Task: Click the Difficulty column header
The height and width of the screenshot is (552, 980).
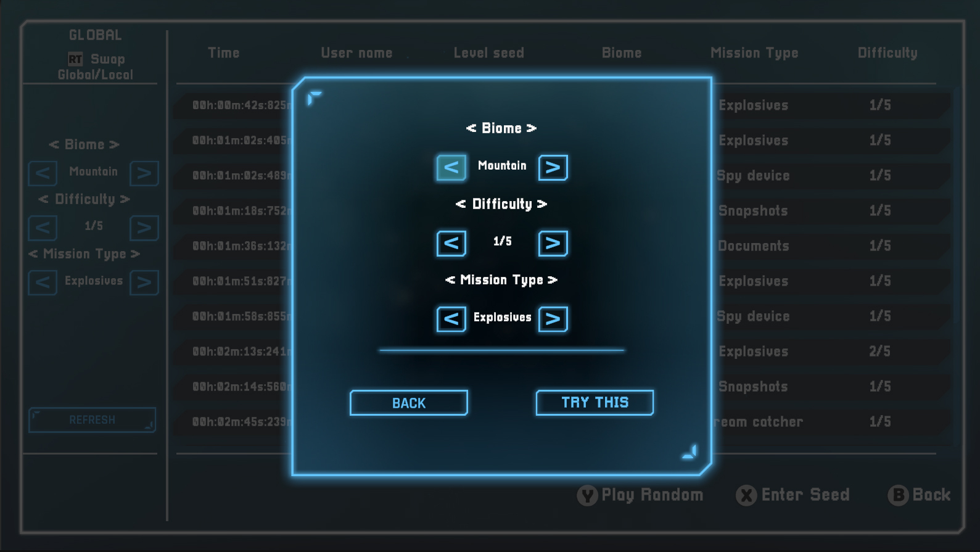Action: [887, 53]
